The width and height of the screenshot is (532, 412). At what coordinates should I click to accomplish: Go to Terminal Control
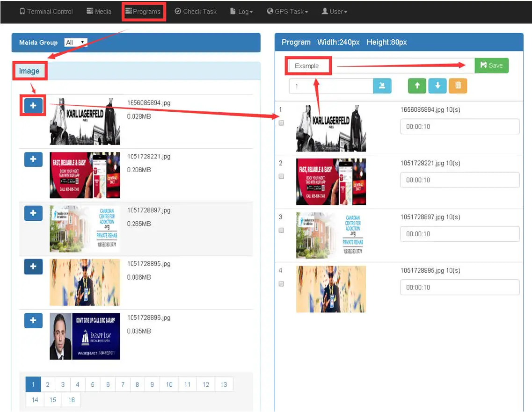[46, 12]
